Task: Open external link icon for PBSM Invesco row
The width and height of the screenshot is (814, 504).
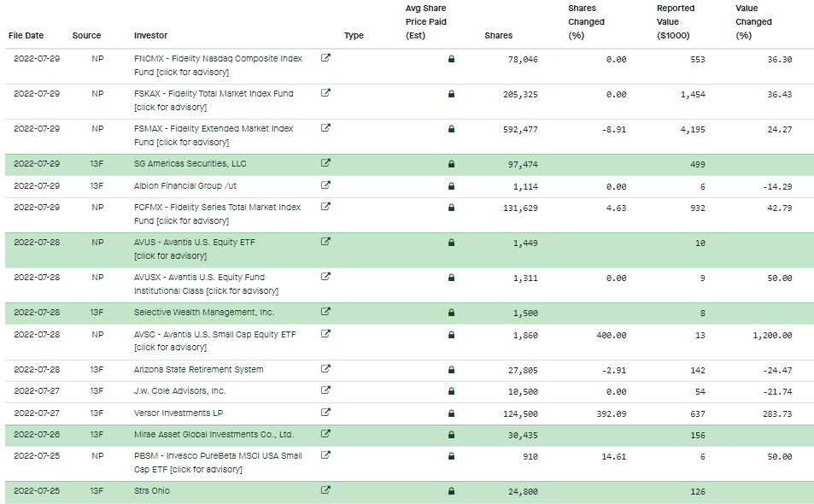Action: click(325, 455)
